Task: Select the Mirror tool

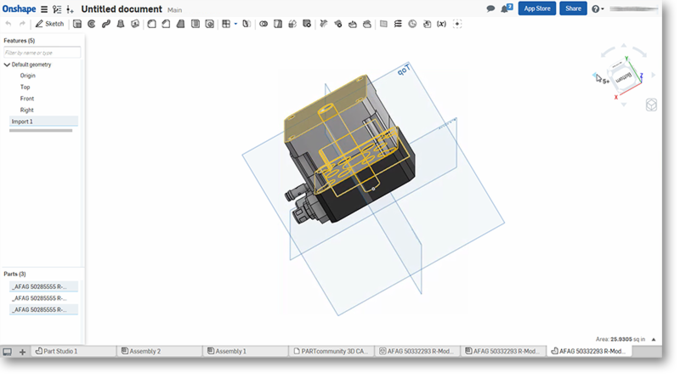Action: pyautogui.click(x=246, y=24)
